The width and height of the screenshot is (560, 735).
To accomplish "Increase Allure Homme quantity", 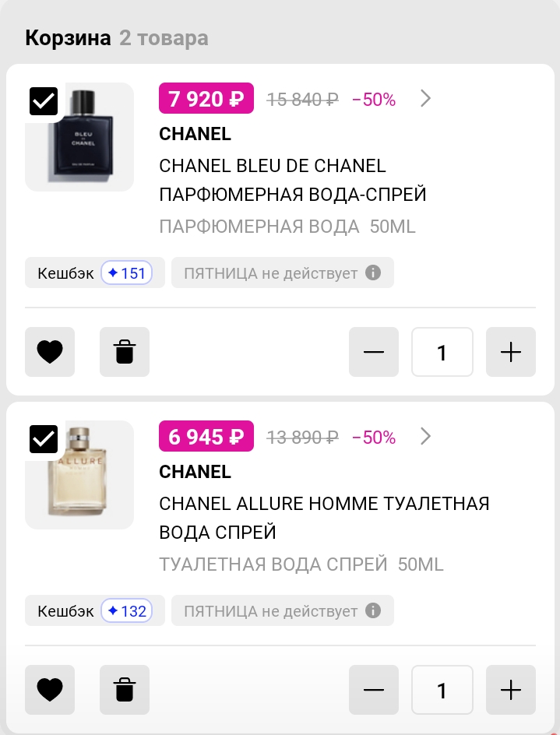I will (x=511, y=690).
